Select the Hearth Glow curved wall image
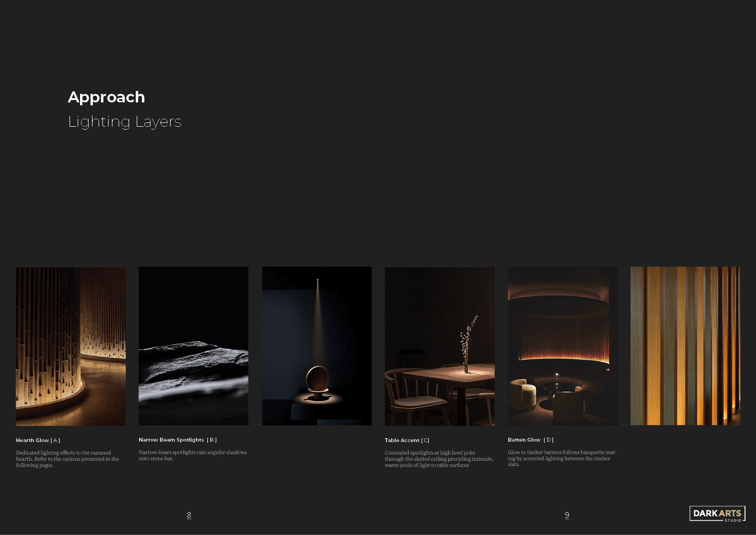This screenshot has width=756, height=535. (x=71, y=346)
